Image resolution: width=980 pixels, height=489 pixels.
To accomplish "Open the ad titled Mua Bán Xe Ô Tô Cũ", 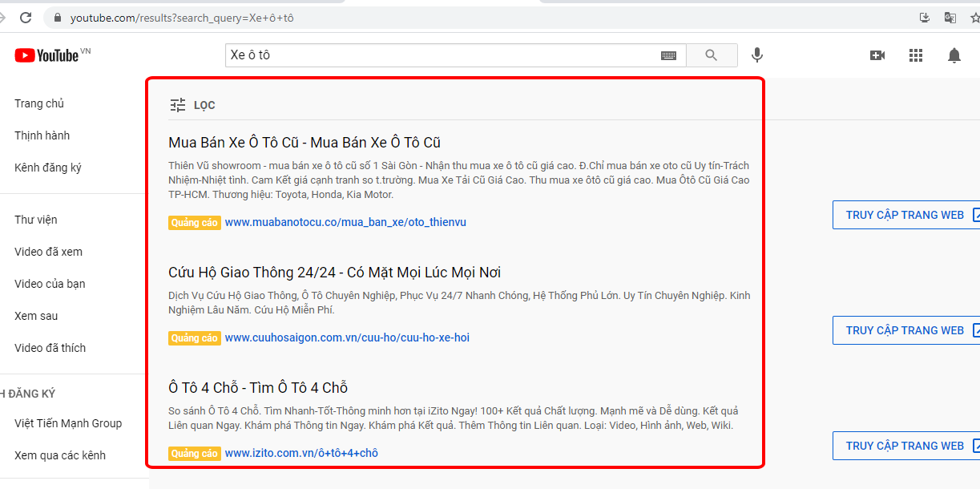I will (x=304, y=143).
